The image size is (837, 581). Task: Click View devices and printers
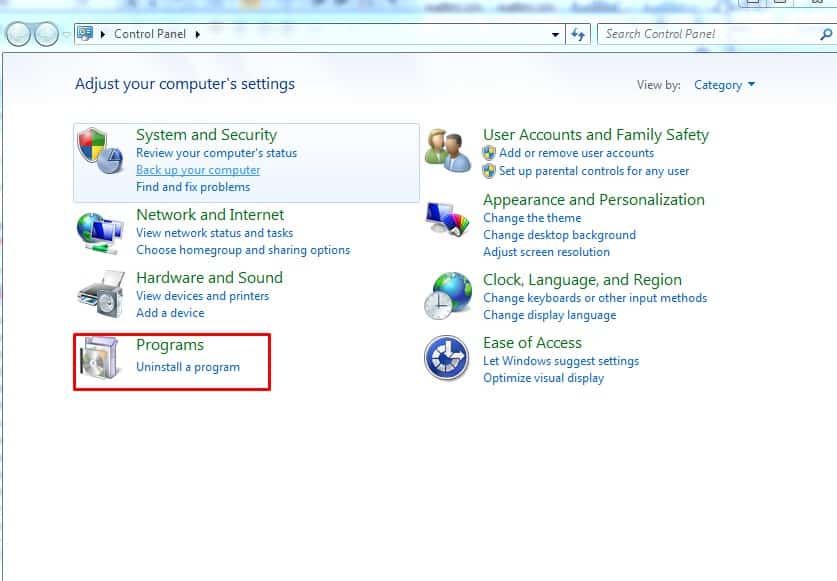point(202,296)
